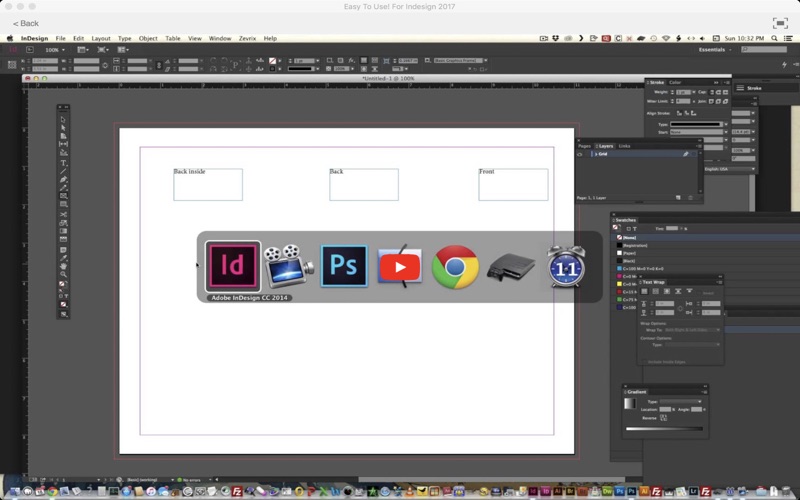800x500 pixels.
Task: Toggle the Reverse gradient button
Action: pyautogui.click(x=663, y=418)
